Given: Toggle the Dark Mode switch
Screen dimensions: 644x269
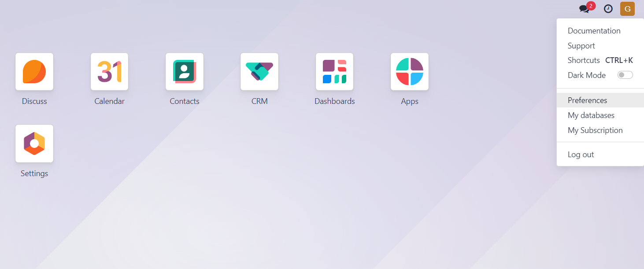Looking at the screenshot, I should coord(625,75).
